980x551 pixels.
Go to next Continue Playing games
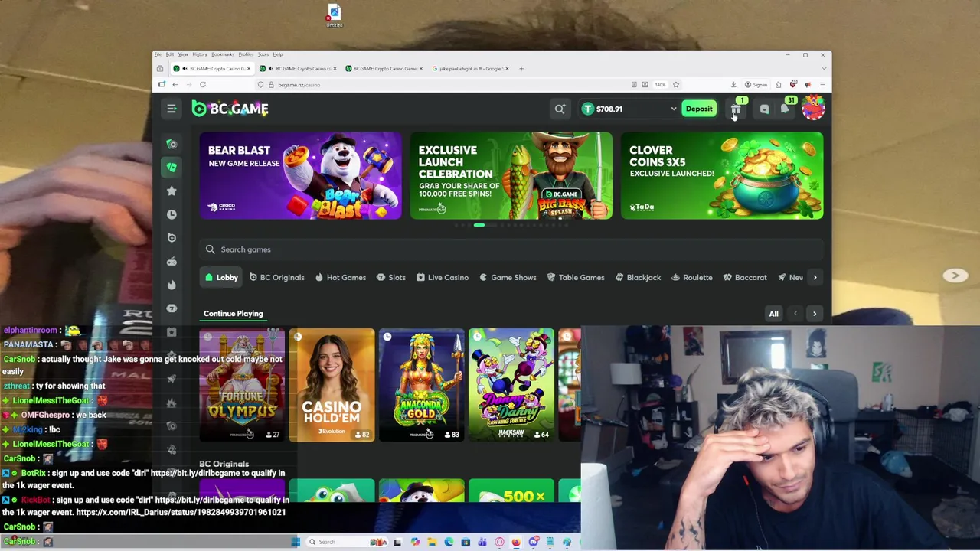(815, 313)
